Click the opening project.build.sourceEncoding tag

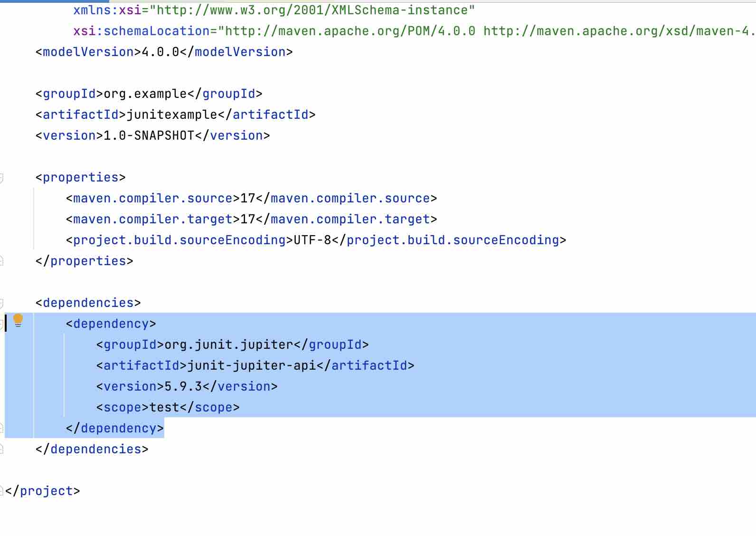click(180, 240)
